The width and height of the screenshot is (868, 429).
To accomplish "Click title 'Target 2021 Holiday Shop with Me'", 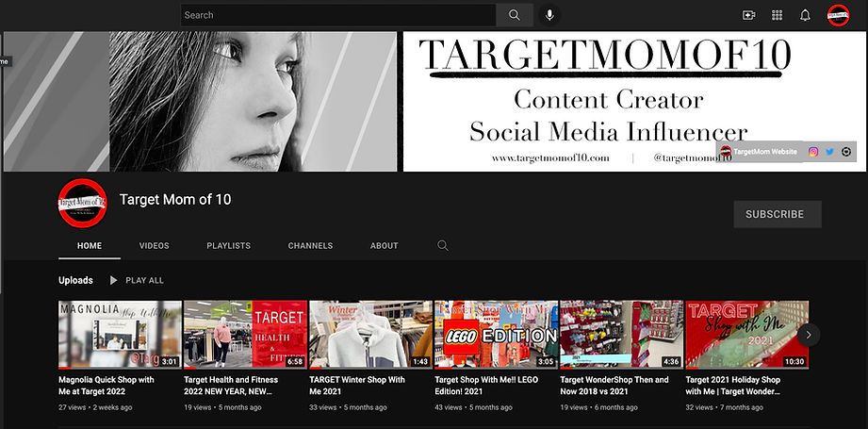I will 733,386.
